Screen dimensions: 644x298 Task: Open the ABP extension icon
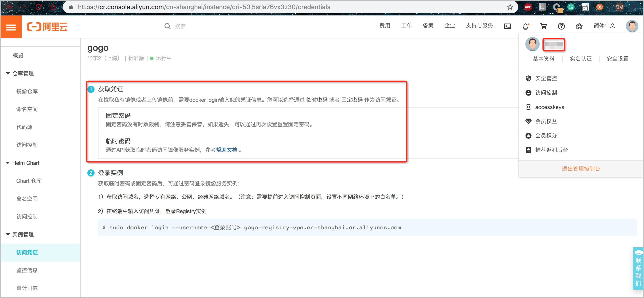528,7
